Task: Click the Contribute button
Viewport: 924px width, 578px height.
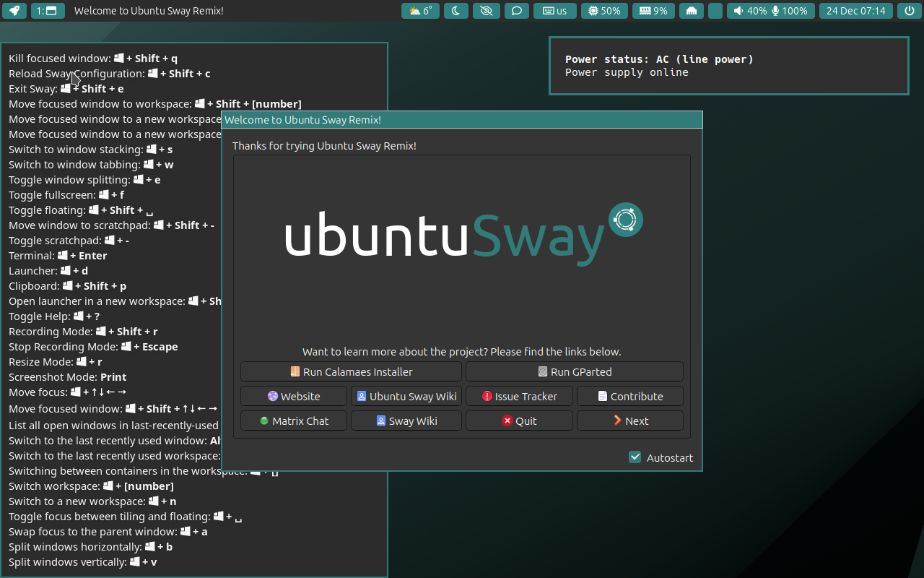Action: pos(630,396)
